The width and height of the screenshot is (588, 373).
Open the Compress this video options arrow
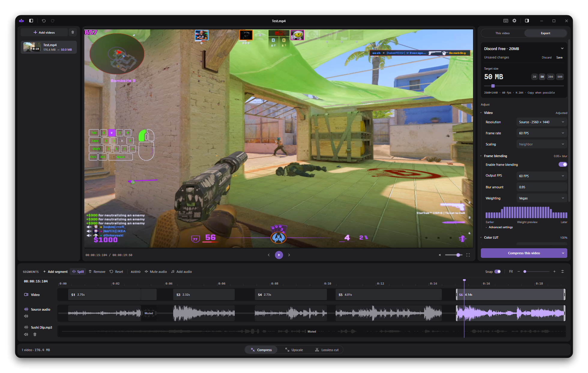pyautogui.click(x=563, y=253)
